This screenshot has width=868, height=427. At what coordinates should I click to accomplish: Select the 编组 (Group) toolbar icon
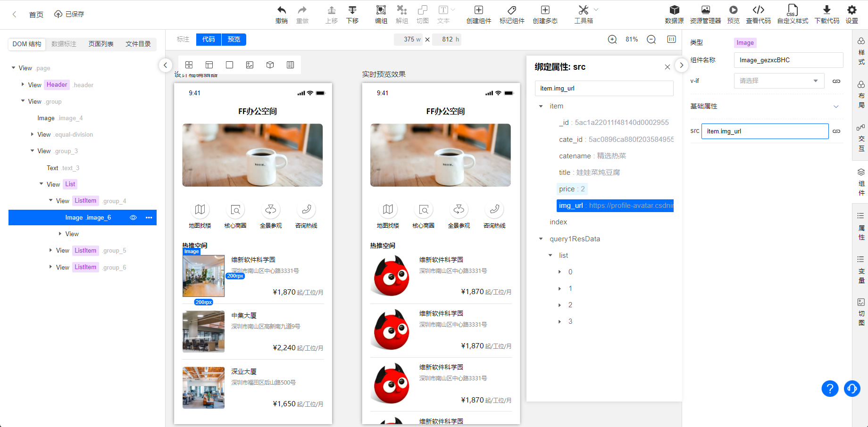381,14
